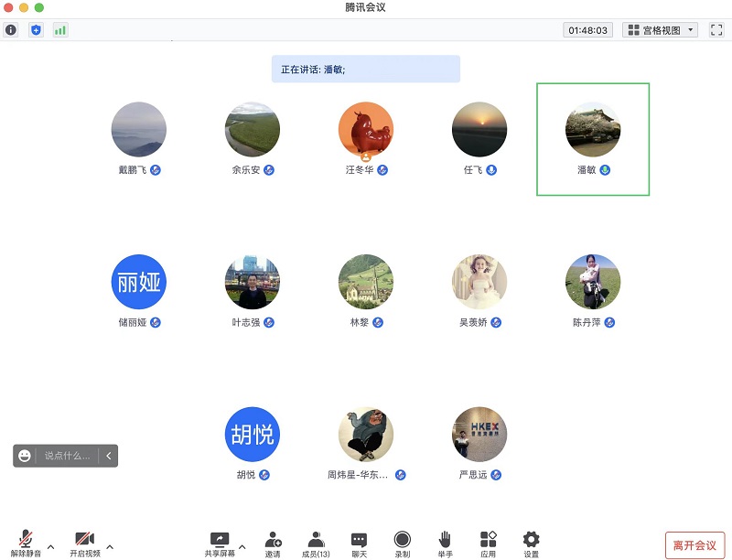Image resolution: width=732 pixels, height=560 pixels.
Task: Enter full screen mode
Action: pos(716,30)
